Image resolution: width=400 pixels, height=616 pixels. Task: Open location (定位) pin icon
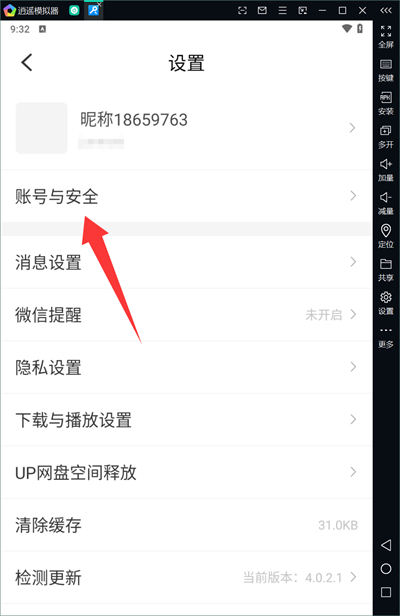[x=386, y=236]
